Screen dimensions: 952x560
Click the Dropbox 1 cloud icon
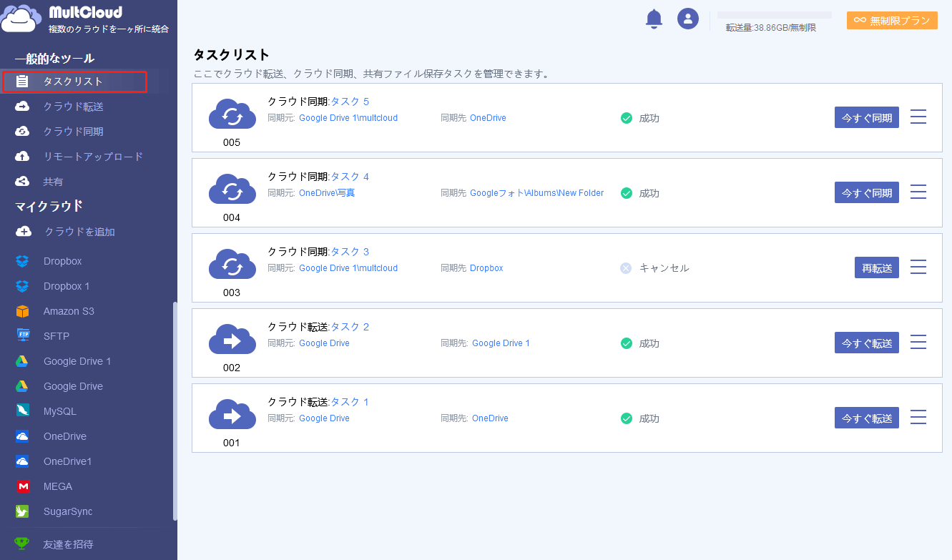click(x=22, y=286)
